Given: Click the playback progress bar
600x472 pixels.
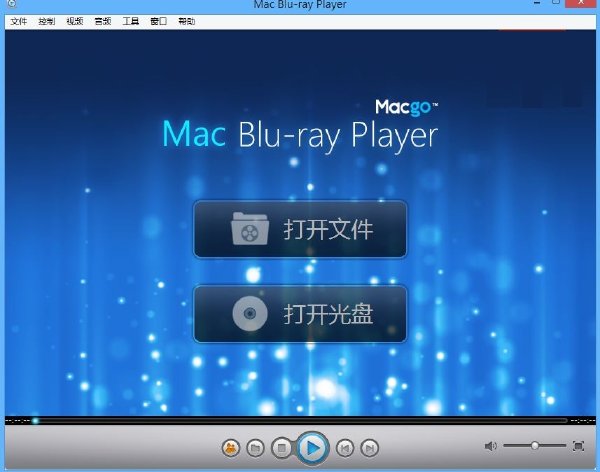Looking at the screenshot, I should click(x=300, y=421).
